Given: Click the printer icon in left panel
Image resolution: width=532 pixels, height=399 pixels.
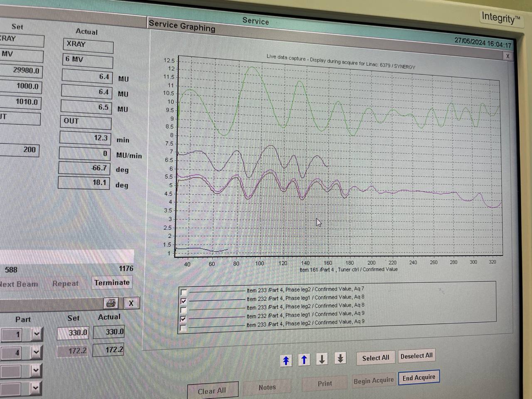Looking at the screenshot, I should [x=111, y=303].
